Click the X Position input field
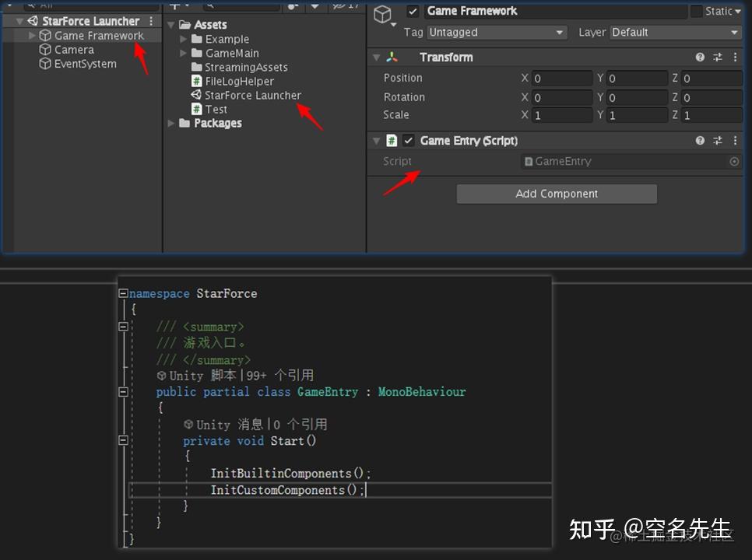Image resolution: width=752 pixels, height=560 pixels. click(562, 78)
